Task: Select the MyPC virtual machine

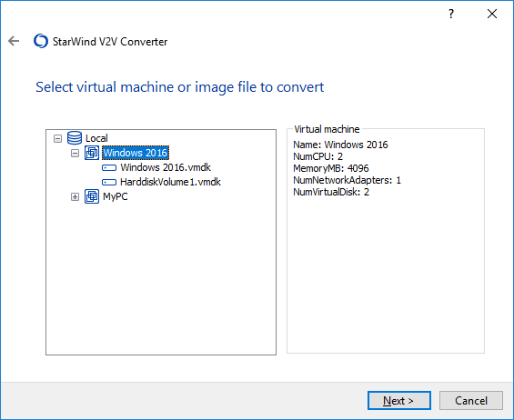Action: click(x=116, y=196)
